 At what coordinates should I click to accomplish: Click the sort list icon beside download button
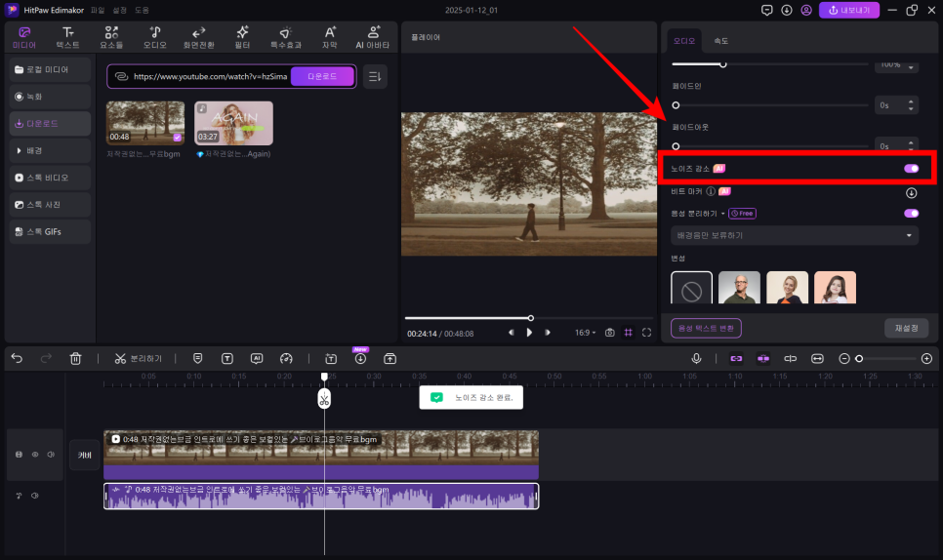375,76
